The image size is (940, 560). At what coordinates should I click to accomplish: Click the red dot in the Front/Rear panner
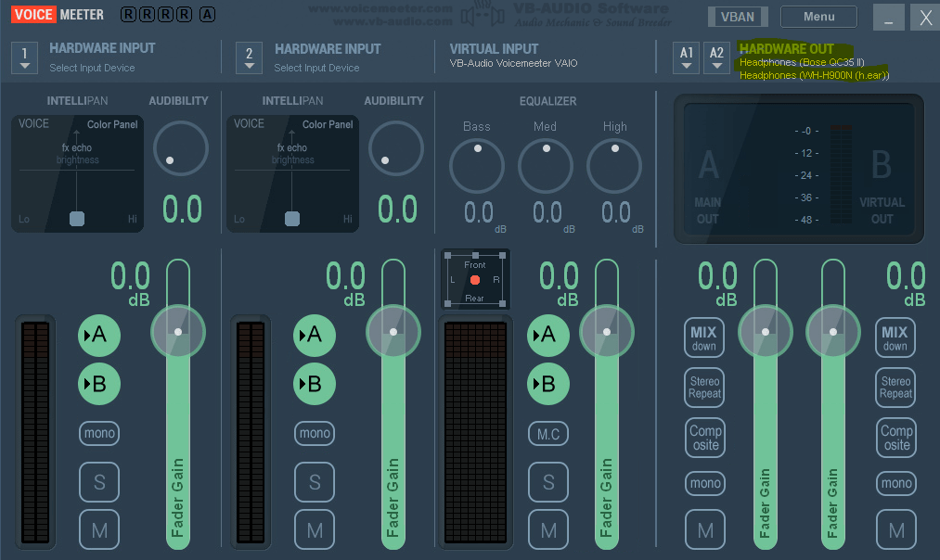[475, 280]
